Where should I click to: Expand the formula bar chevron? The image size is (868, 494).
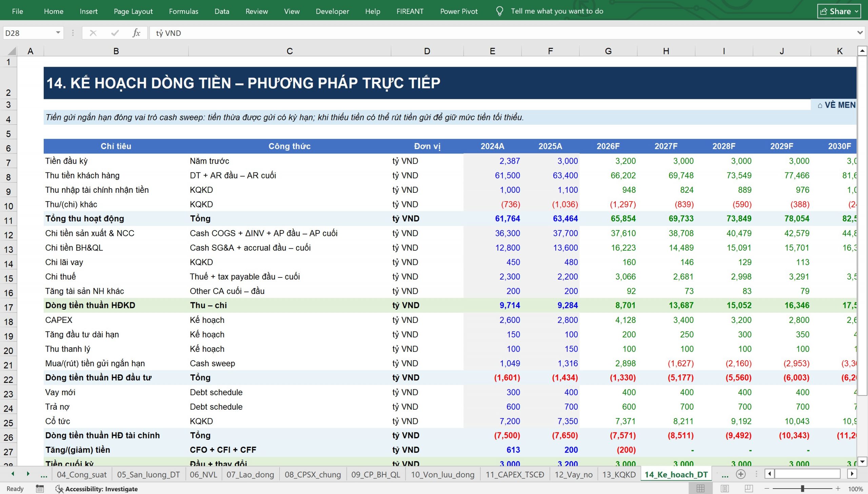pos(860,33)
